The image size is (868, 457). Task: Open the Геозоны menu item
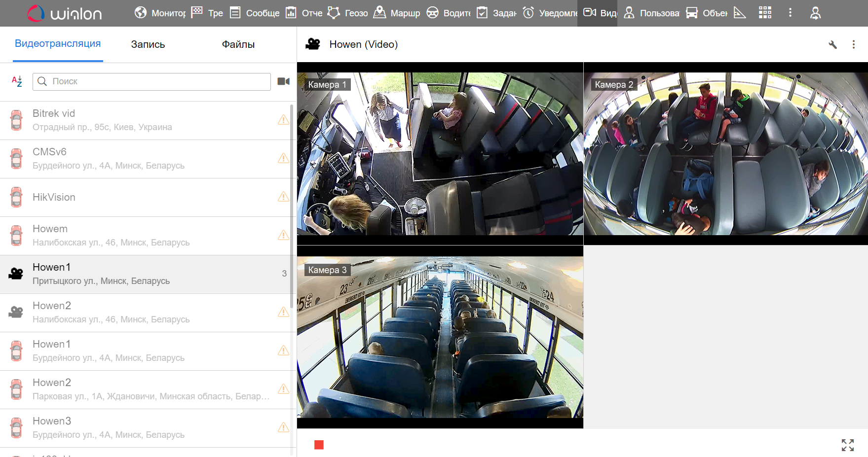(x=348, y=13)
